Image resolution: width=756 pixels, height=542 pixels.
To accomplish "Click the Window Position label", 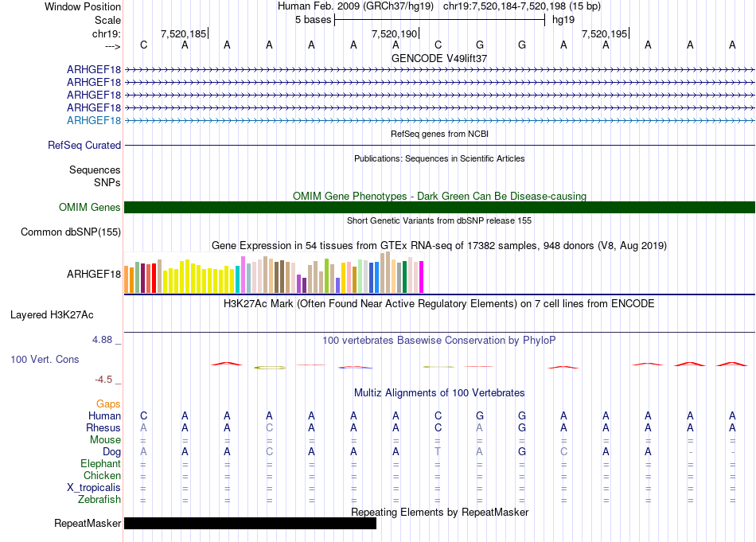I will click(83, 6).
